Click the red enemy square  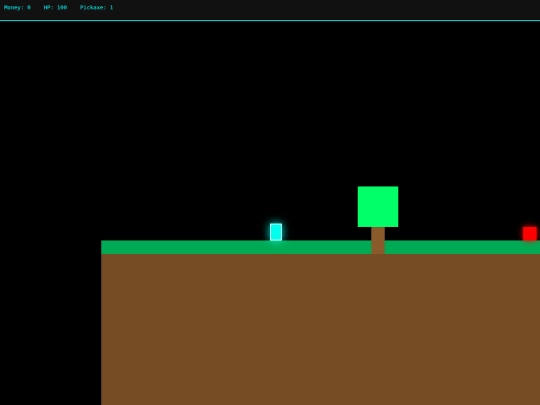530,233
